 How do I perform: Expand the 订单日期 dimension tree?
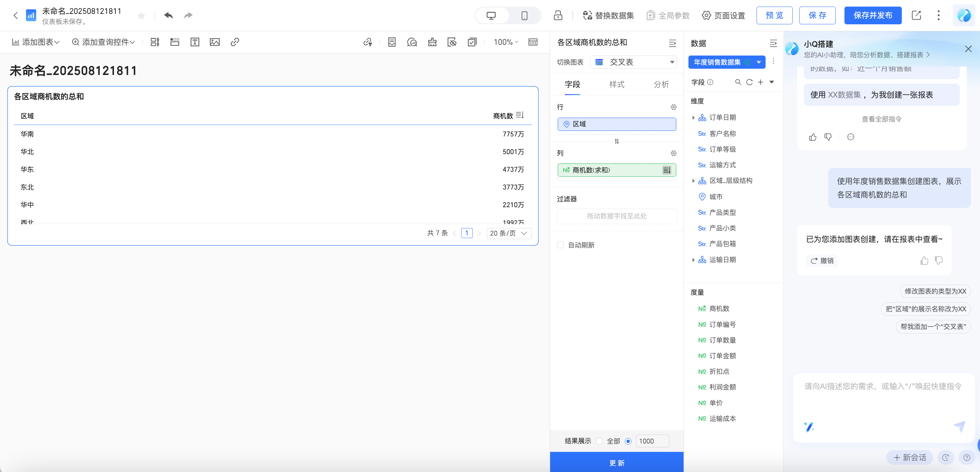coord(694,117)
